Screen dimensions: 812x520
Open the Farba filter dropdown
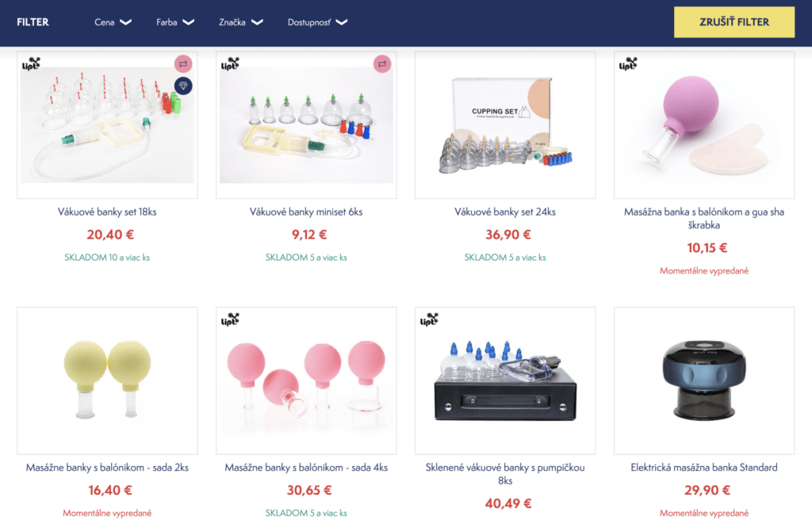point(175,22)
